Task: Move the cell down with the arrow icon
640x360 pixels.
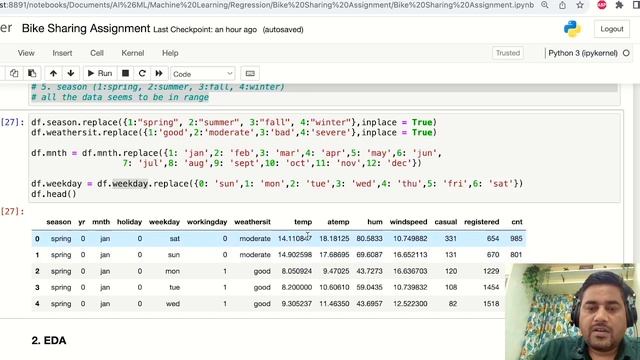Action: tap(71, 73)
